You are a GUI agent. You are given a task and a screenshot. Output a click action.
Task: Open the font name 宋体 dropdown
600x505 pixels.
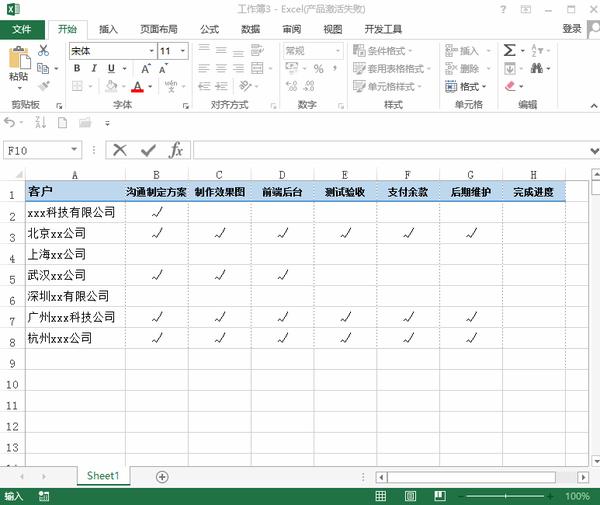click(x=152, y=51)
